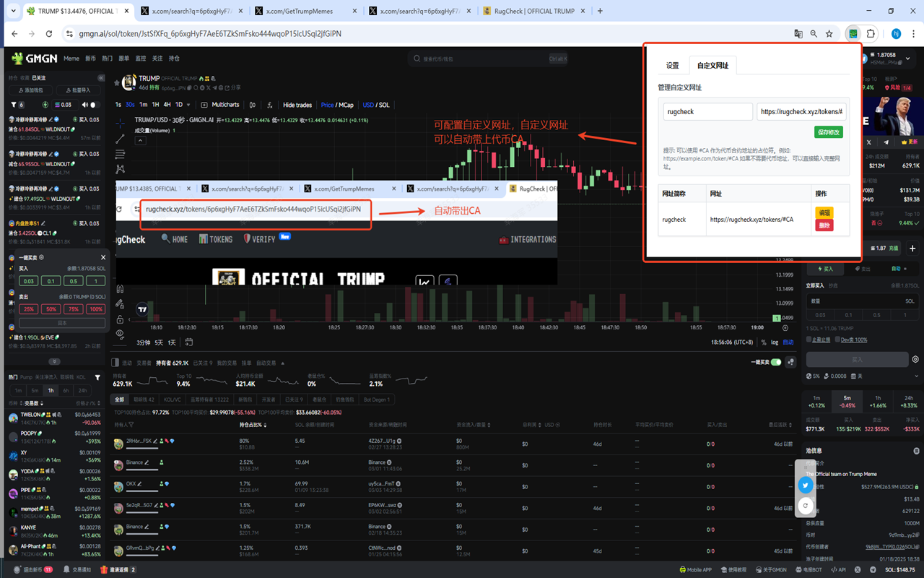Open the indicators fx button
924x578 pixels.
pyautogui.click(x=269, y=105)
